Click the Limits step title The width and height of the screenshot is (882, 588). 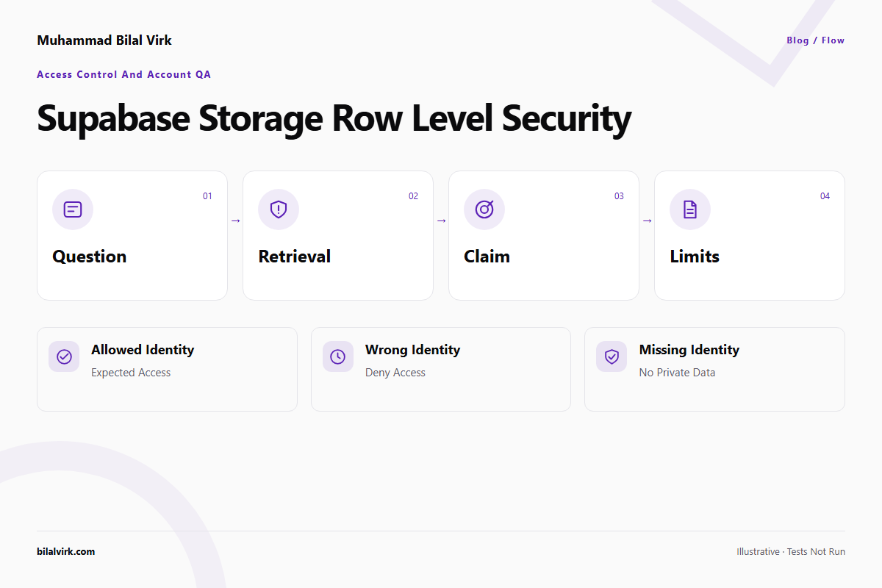click(695, 257)
